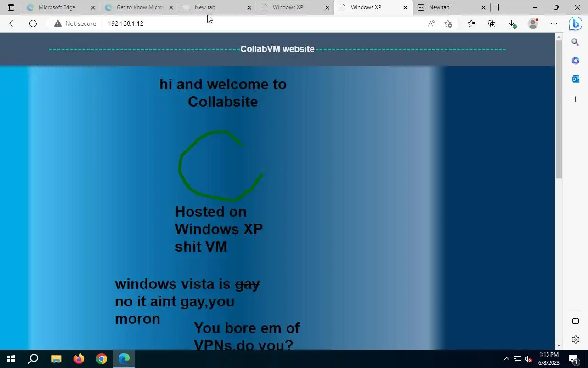Viewport: 588px width, 368px height.
Task: Launch Google Chrome from taskbar
Action: click(x=102, y=359)
